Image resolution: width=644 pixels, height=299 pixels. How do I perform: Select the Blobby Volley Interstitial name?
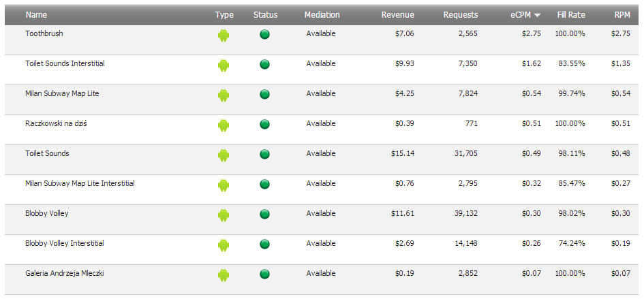(x=65, y=243)
